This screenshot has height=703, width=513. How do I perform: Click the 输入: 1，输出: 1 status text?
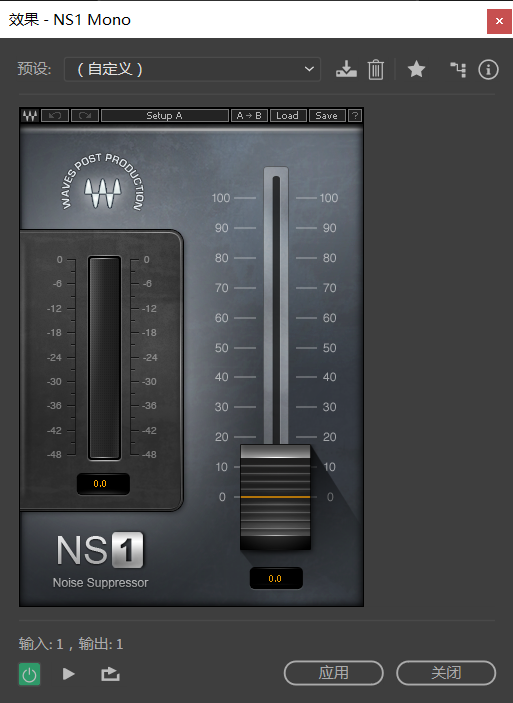71,644
